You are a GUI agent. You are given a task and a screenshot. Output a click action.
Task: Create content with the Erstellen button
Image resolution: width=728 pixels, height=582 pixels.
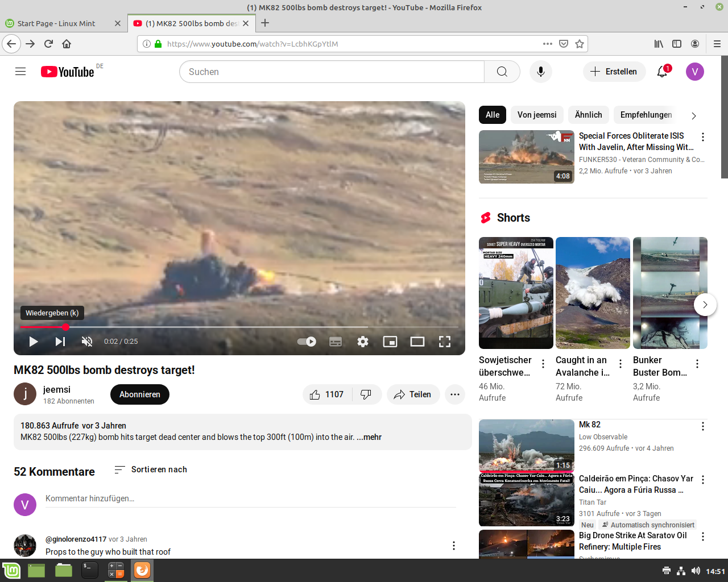(614, 72)
